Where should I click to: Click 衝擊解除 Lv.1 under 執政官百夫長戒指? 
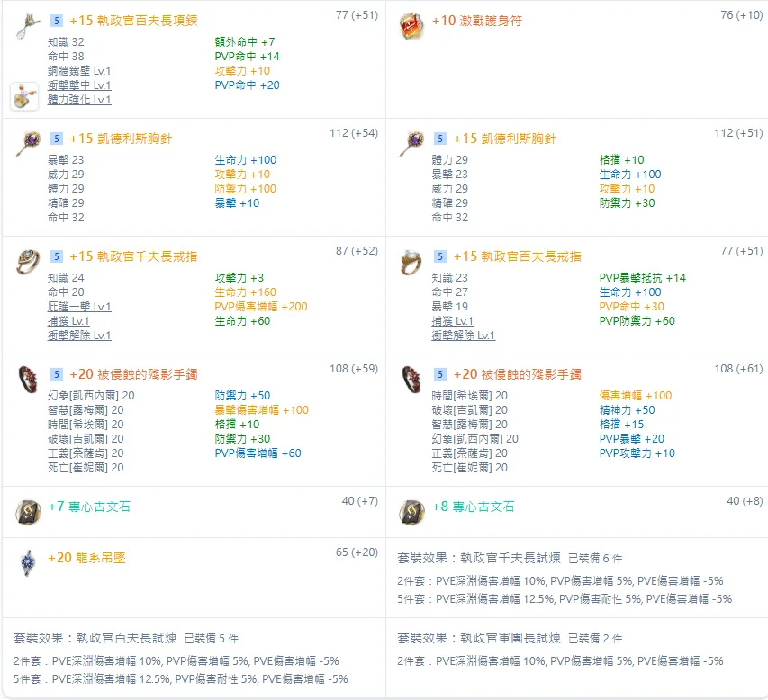[x=464, y=336]
